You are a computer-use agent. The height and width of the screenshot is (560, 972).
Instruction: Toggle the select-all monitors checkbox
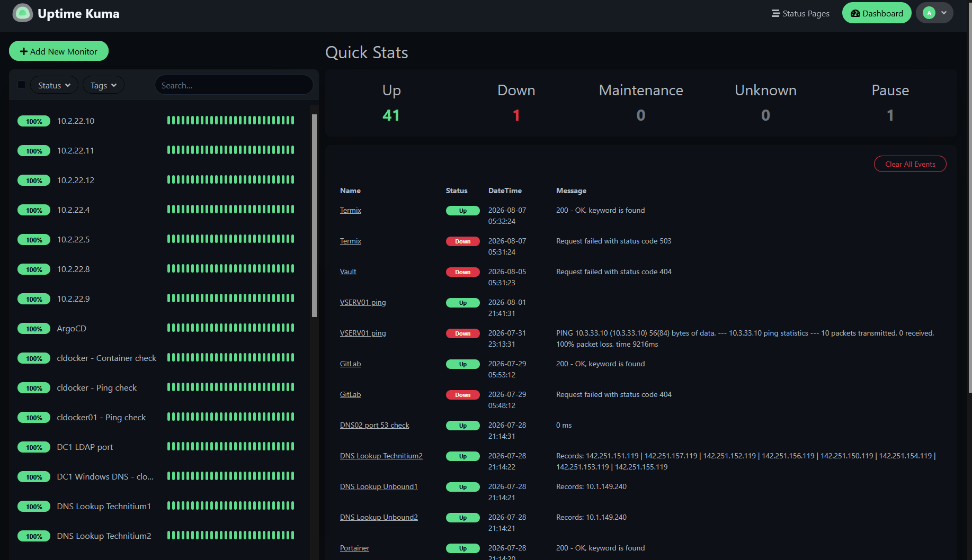(x=22, y=85)
